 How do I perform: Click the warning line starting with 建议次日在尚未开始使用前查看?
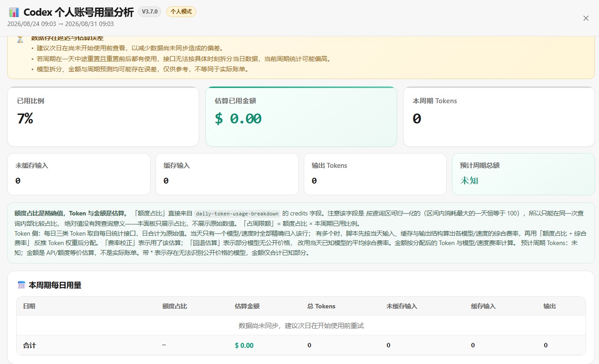[130, 48]
